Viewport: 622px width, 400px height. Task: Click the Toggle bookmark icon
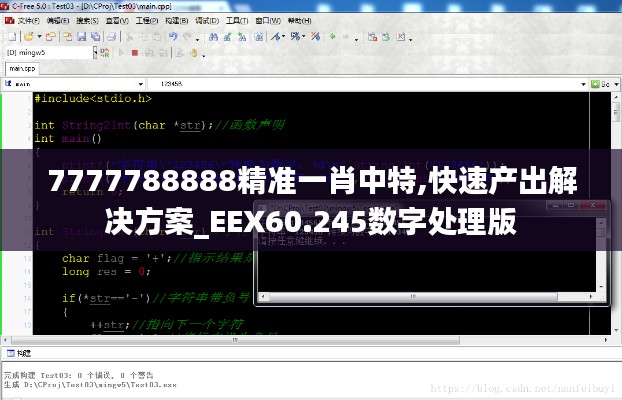tap(276, 37)
